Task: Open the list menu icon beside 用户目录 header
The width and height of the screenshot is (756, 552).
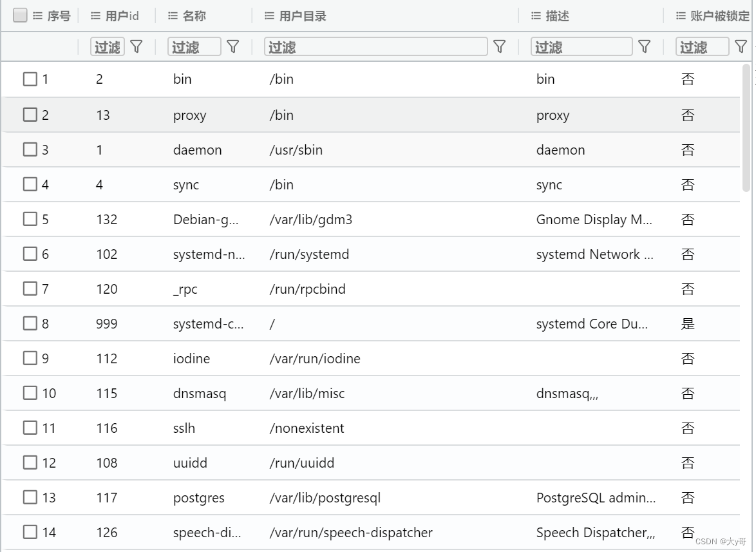Action: (x=270, y=16)
